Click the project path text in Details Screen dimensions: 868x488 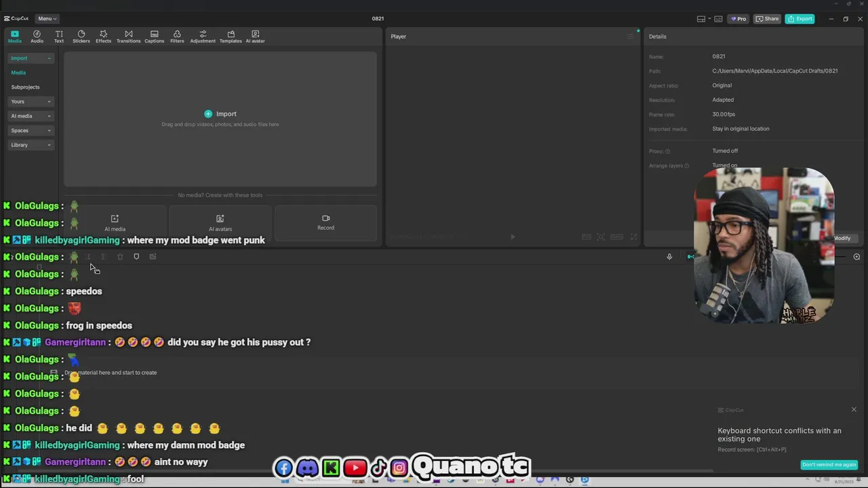[774, 71]
